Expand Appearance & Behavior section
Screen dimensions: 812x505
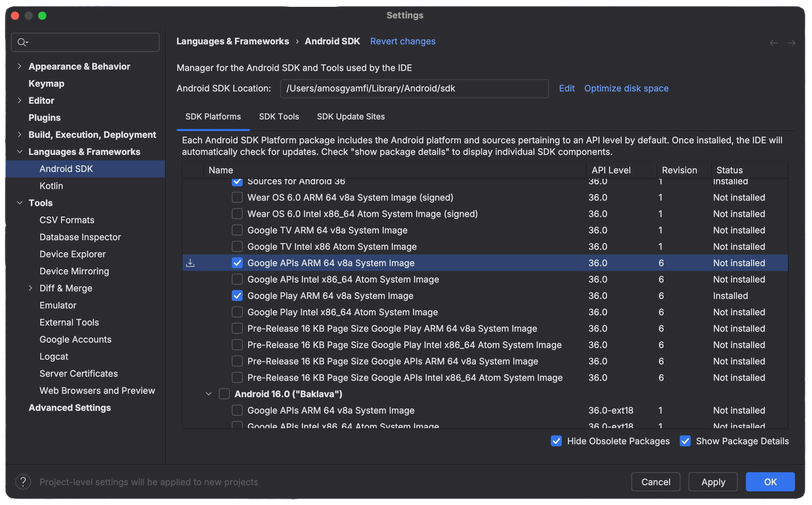(x=20, y=66)
